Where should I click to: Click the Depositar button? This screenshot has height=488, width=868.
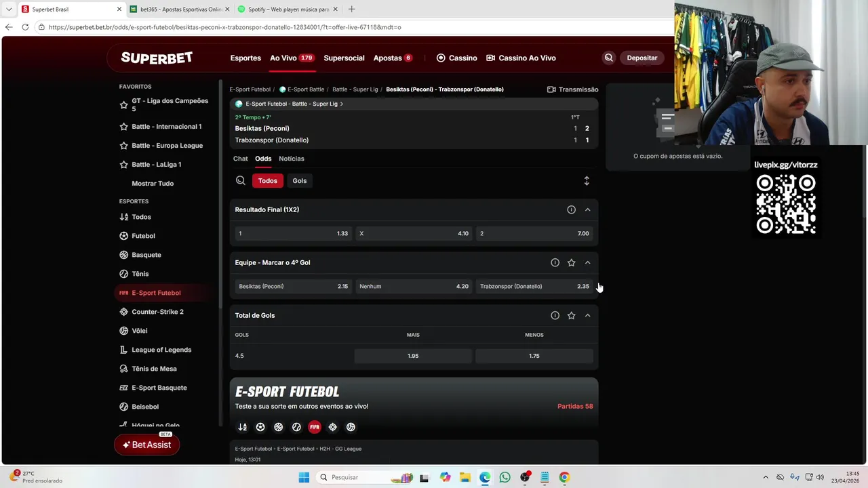click(x=642, y=58)
